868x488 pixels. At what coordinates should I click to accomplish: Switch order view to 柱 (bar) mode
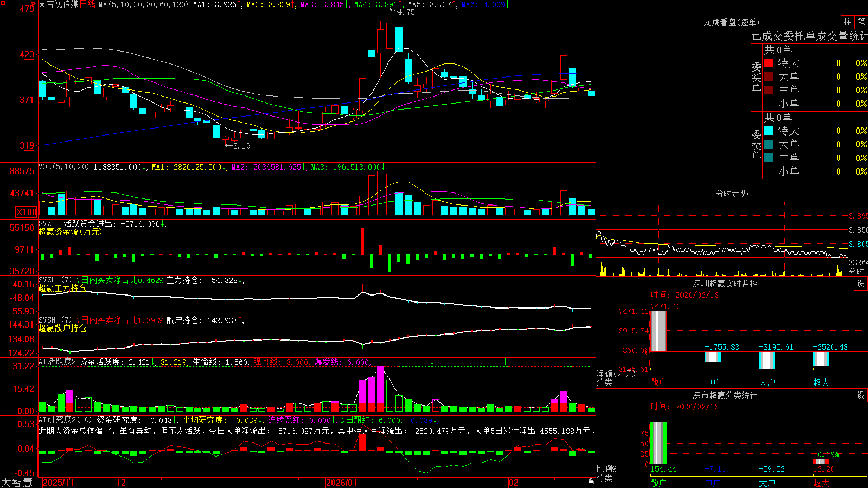click(847, 22)
